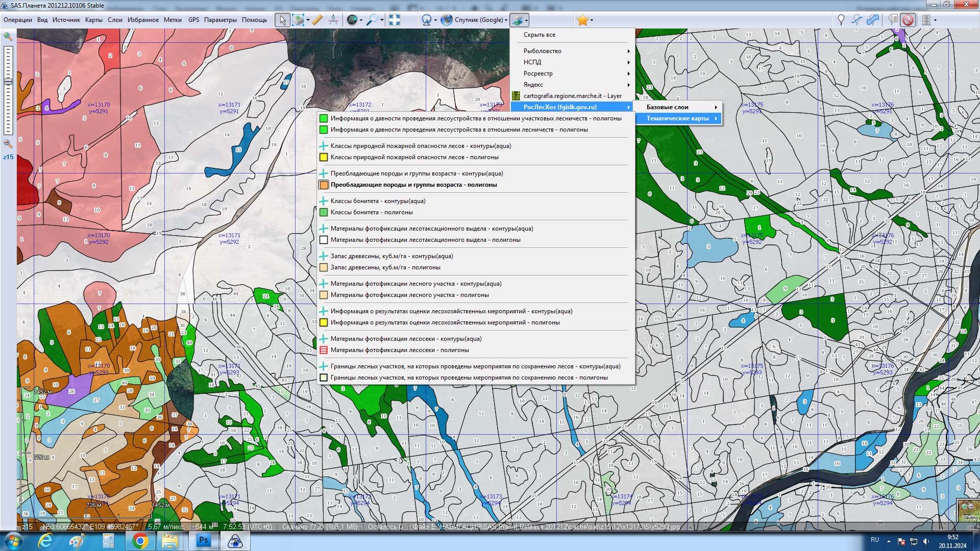Click 'Скрыть все' to hide layers
980x551 pixels.
pyautogui.click(x=539, y=35)
